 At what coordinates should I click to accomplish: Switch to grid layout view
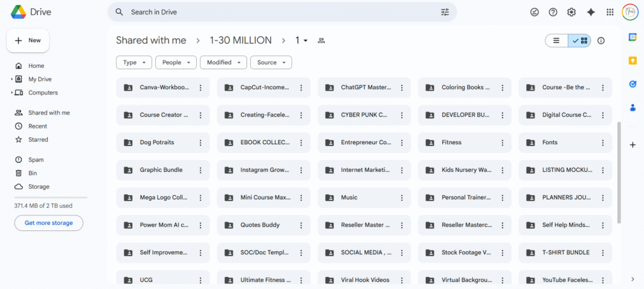(580, 41)
